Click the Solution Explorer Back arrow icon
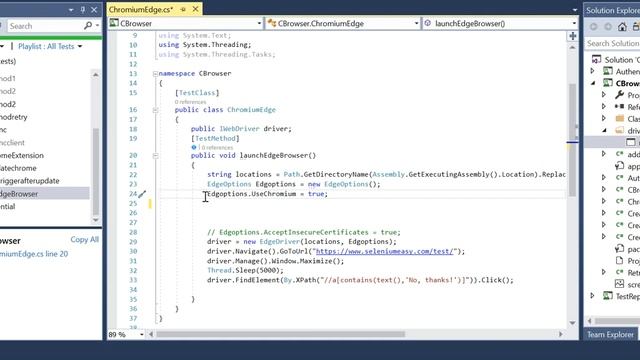This screenshot has width=640, height=360. [x=593, y=27]
